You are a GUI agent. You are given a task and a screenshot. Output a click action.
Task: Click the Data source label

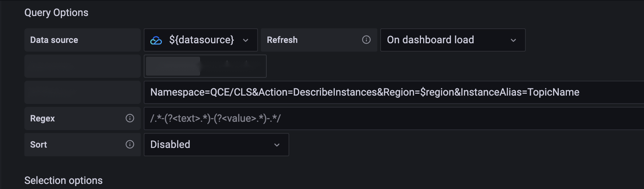pyautogui.click(x=54, y=40)
